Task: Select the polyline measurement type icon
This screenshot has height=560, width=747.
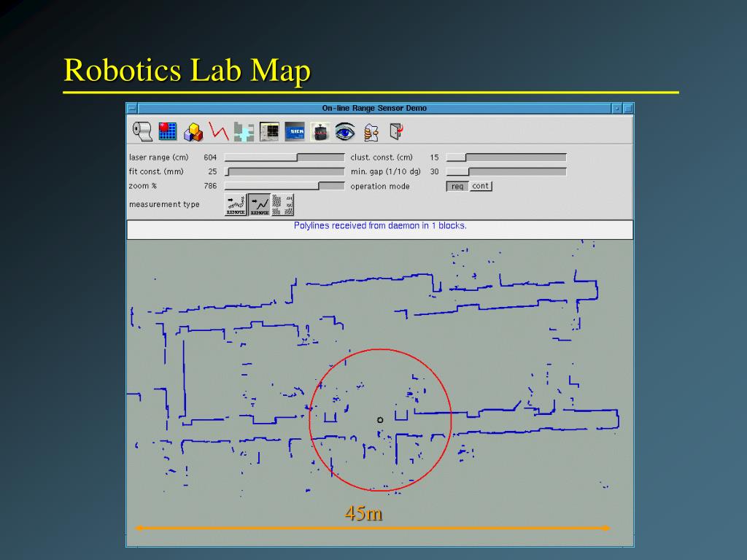Action: [x=259, y=205]
